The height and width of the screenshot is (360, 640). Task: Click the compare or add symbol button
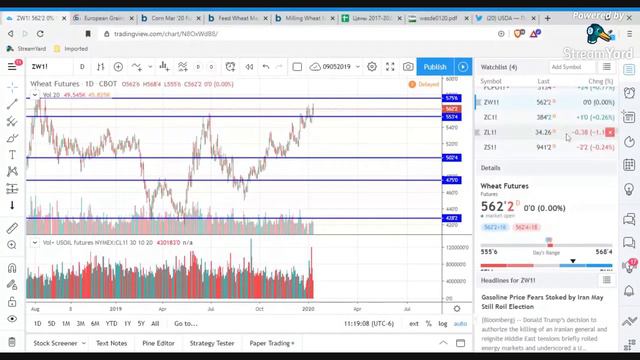point(118,67)
